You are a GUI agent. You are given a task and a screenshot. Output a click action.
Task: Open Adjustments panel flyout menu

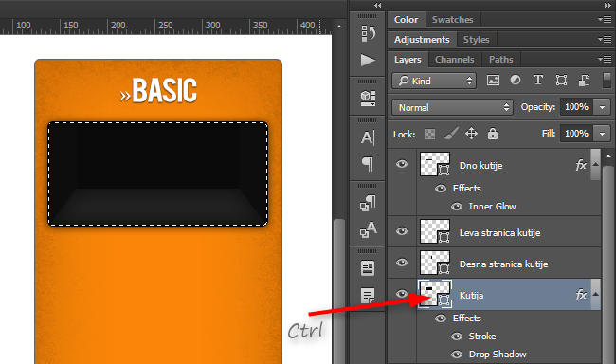coord(605,39)
